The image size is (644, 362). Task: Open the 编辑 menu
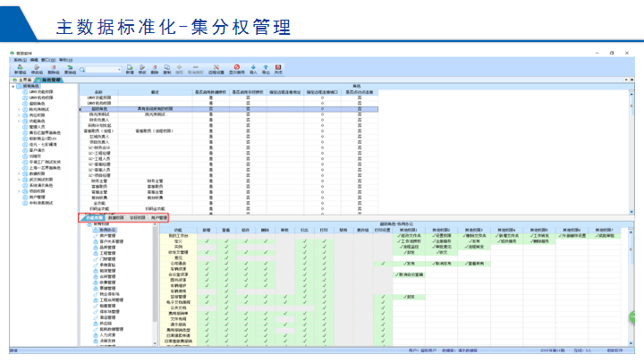(x=34, y=60)
